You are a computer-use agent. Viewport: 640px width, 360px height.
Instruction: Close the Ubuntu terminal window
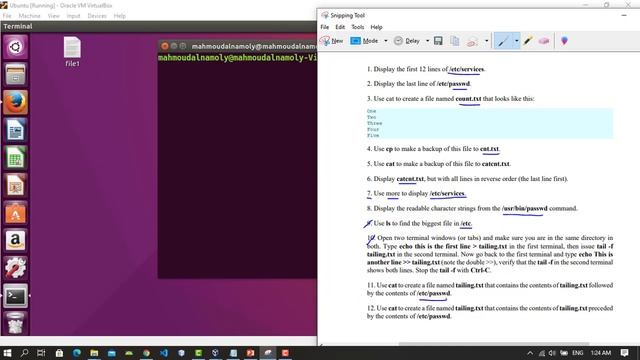click(165, 46)
